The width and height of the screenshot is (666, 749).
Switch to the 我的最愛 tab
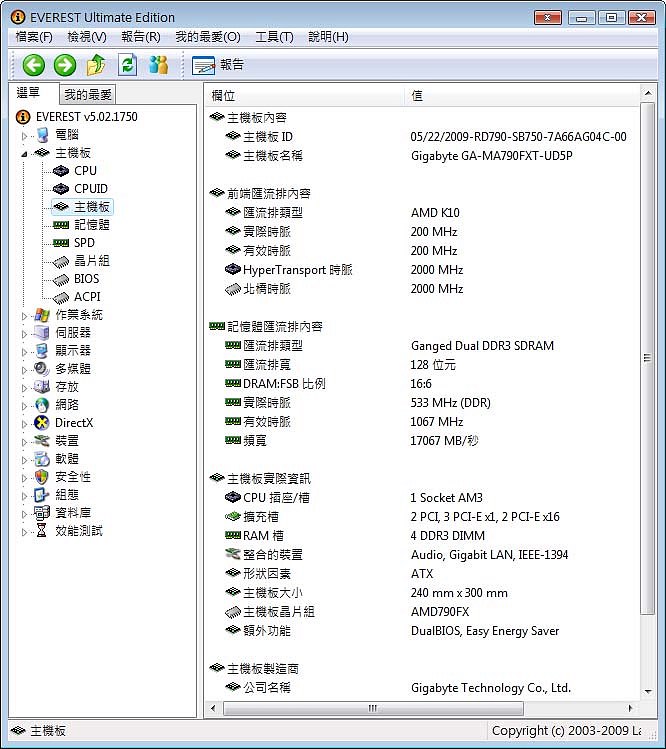pos(88,95)
